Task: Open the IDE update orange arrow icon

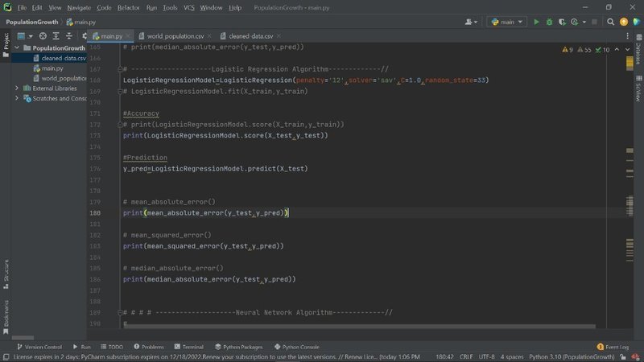Action: tap(623, 22)
